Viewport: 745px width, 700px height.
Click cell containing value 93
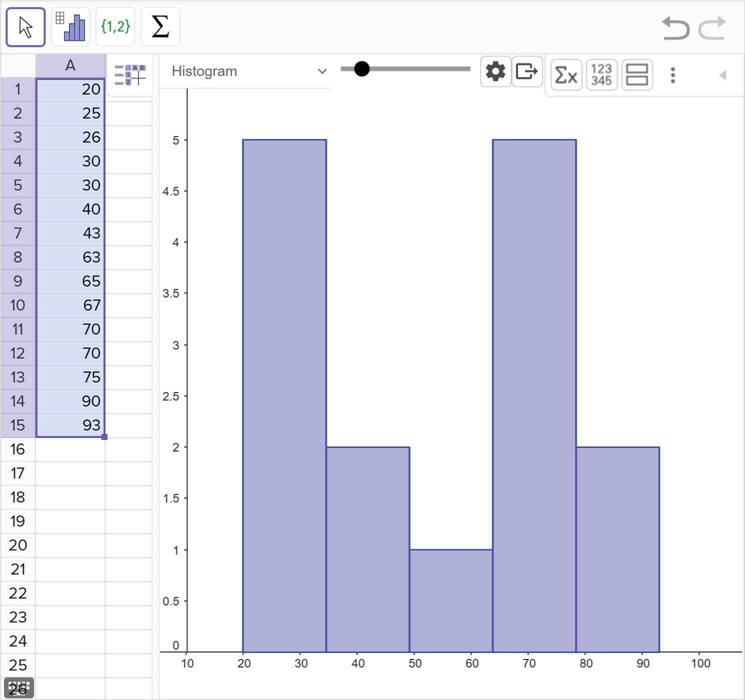click(70, 425)
